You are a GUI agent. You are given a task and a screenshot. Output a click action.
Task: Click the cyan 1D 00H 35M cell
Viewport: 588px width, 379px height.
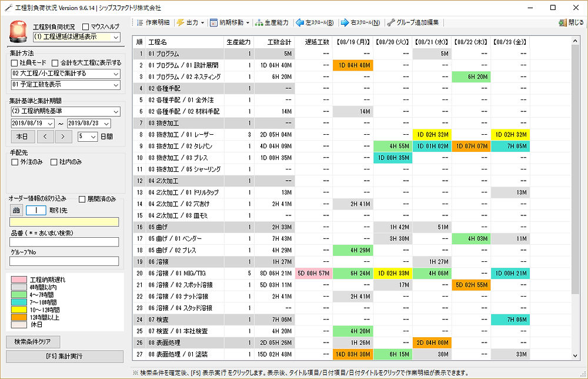[393, 158]
